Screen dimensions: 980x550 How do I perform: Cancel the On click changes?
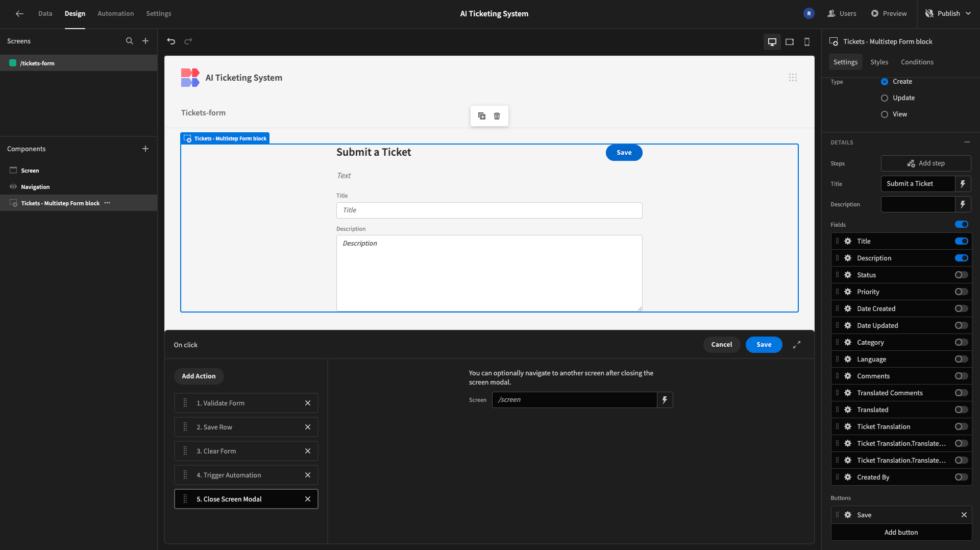point(722,345)
